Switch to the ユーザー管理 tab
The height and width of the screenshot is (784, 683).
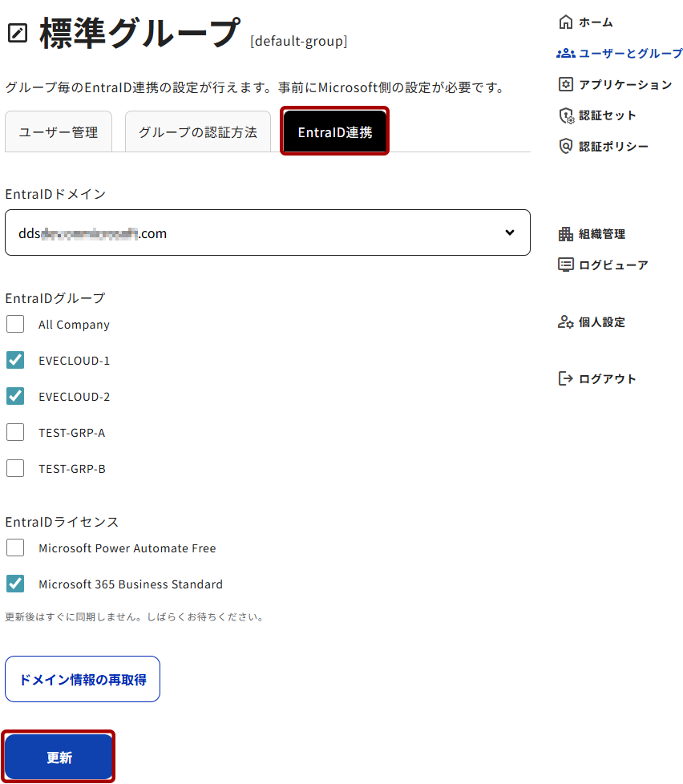59,132
